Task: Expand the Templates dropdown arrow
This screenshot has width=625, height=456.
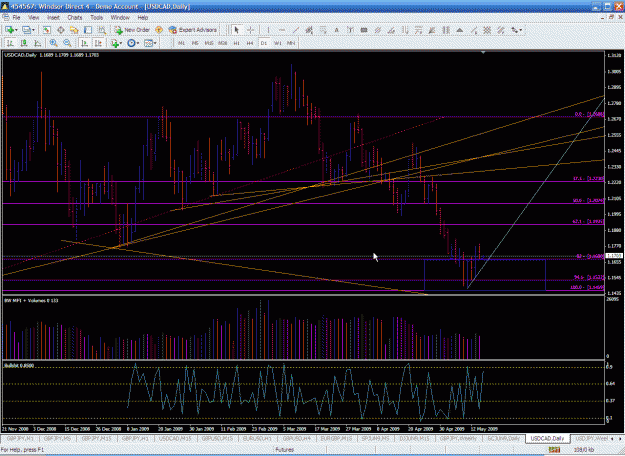Action: (x=155, y=43)
